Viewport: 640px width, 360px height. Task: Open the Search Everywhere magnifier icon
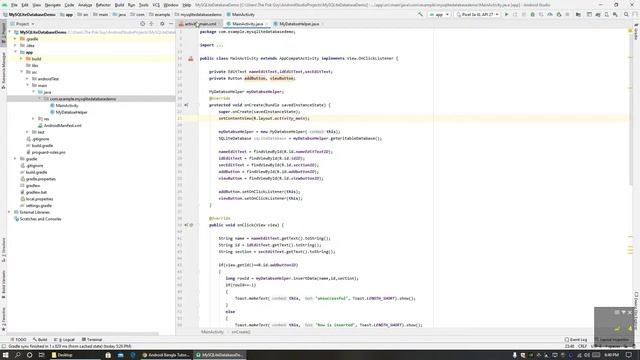pos(626,14)
